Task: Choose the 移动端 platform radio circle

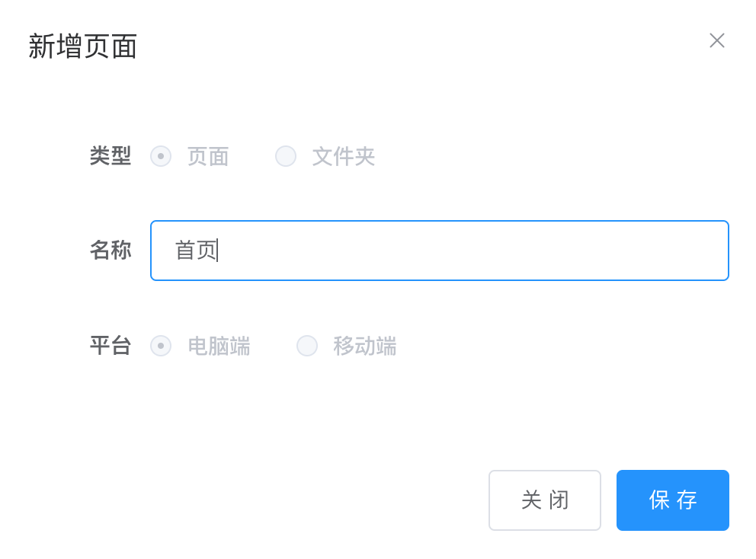Action: (306, 346)
